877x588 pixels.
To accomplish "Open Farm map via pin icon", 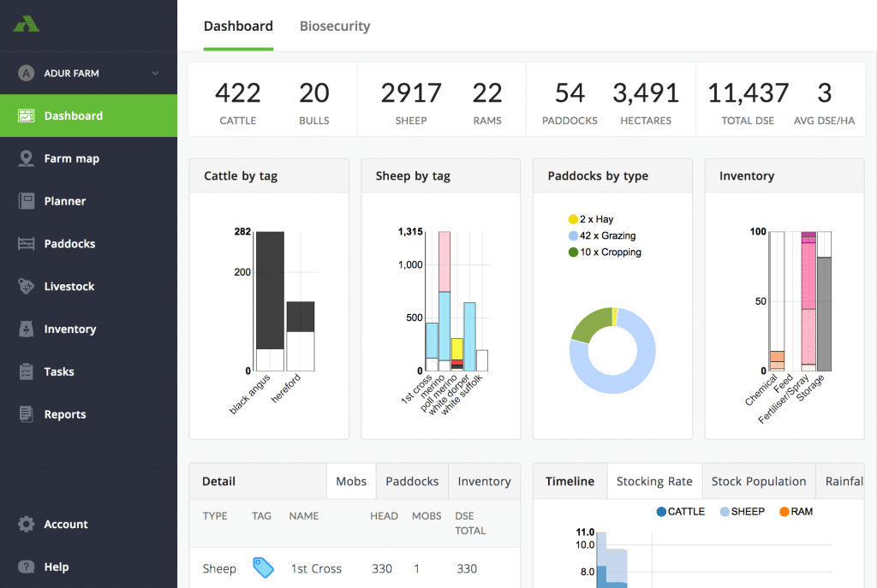I will click(x=26, y=158).
